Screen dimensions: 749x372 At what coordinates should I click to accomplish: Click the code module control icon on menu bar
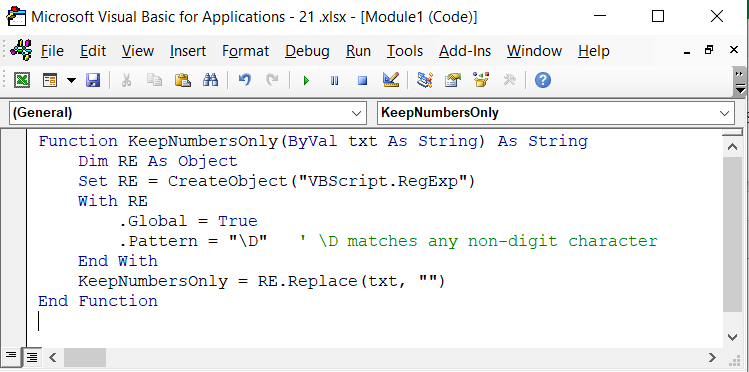pos(21,50)
